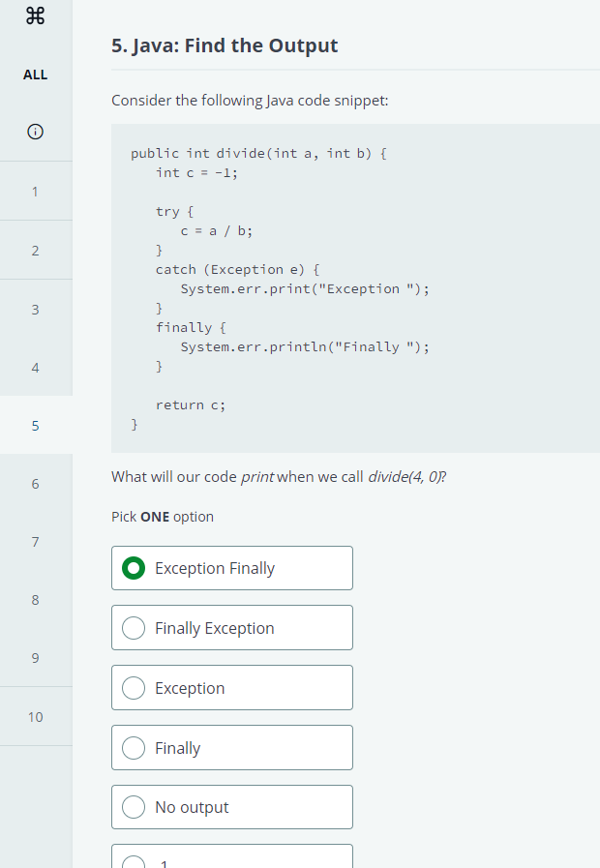Screen dimensions: 600x868
Task: Select the 'Finally' only option
Action: click(x=232, y=747)
